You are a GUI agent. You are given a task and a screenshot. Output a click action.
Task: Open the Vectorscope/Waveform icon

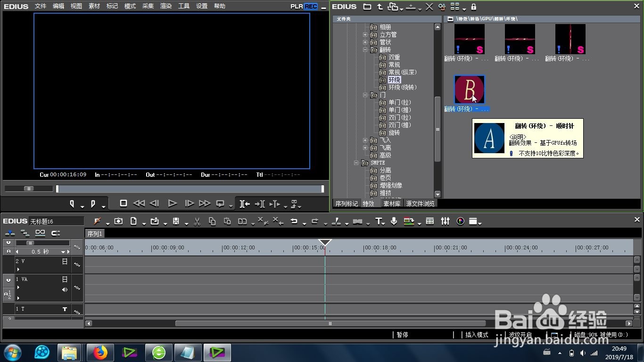click(461, 221)
